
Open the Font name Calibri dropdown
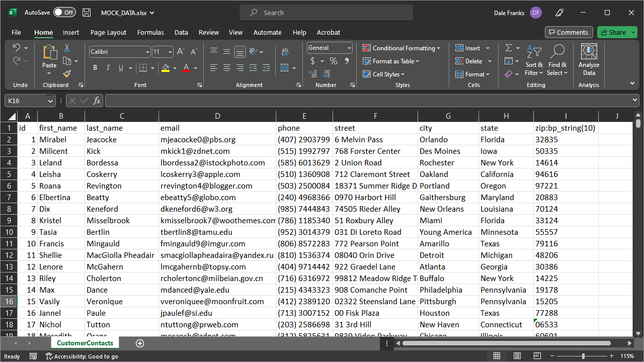pos(147,52)
